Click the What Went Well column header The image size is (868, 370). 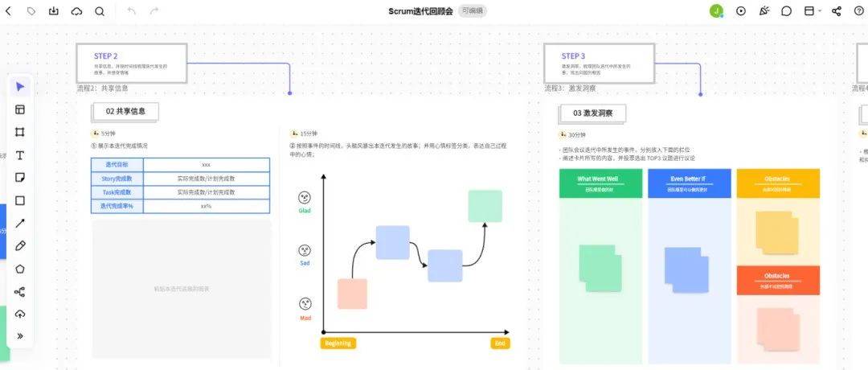click(x=600, y=183)
